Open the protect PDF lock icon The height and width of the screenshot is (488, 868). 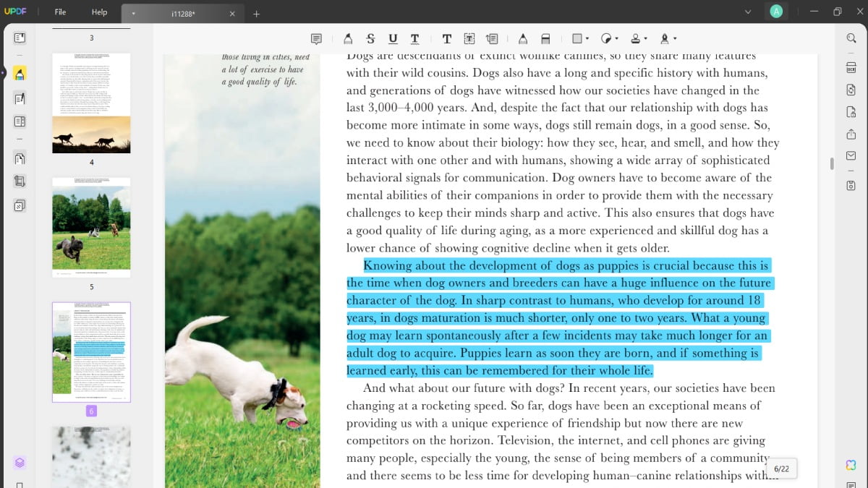coord(851,112)
